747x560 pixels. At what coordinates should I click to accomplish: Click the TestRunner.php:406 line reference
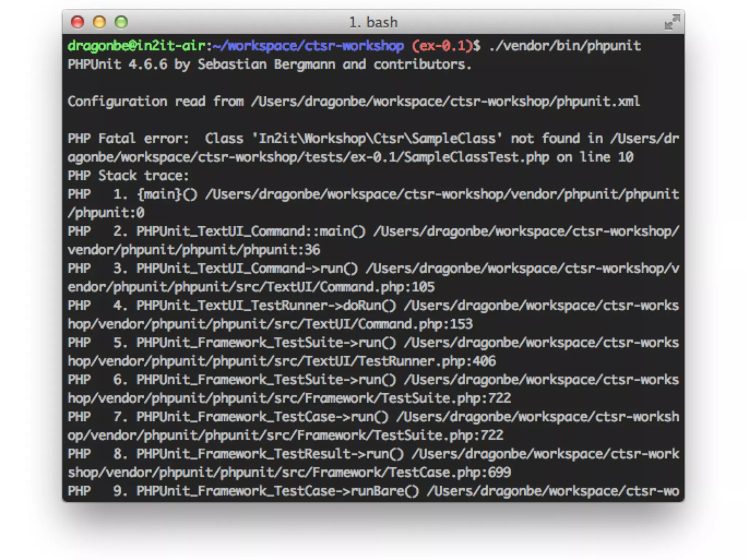(427, 361)
